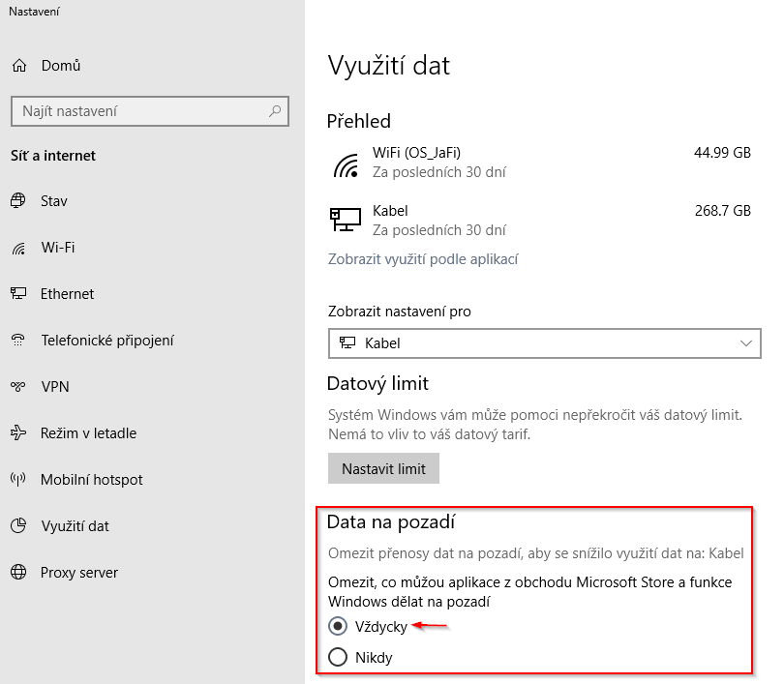Click the airplane icon for Režim v letadle
This screenshot has width=784, height=684.
click(x=18, y=432)
